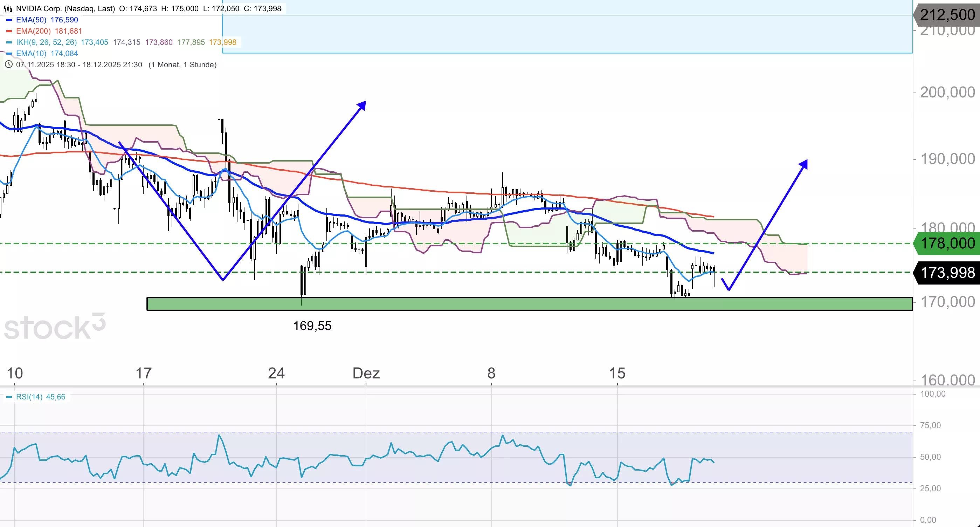Click the IKH teal legend marker
980x527 pixels.
[9, 42]
